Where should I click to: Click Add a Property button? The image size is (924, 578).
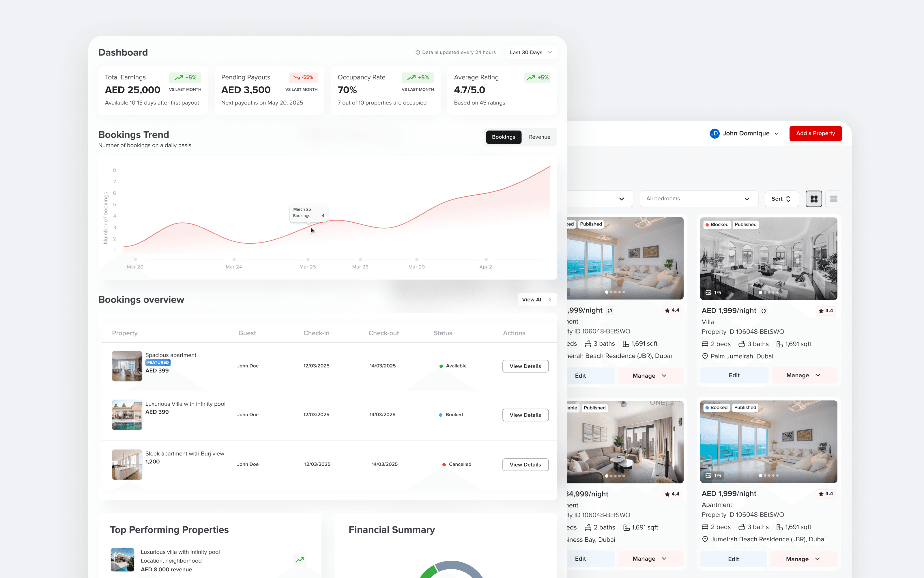click(815, 133)
